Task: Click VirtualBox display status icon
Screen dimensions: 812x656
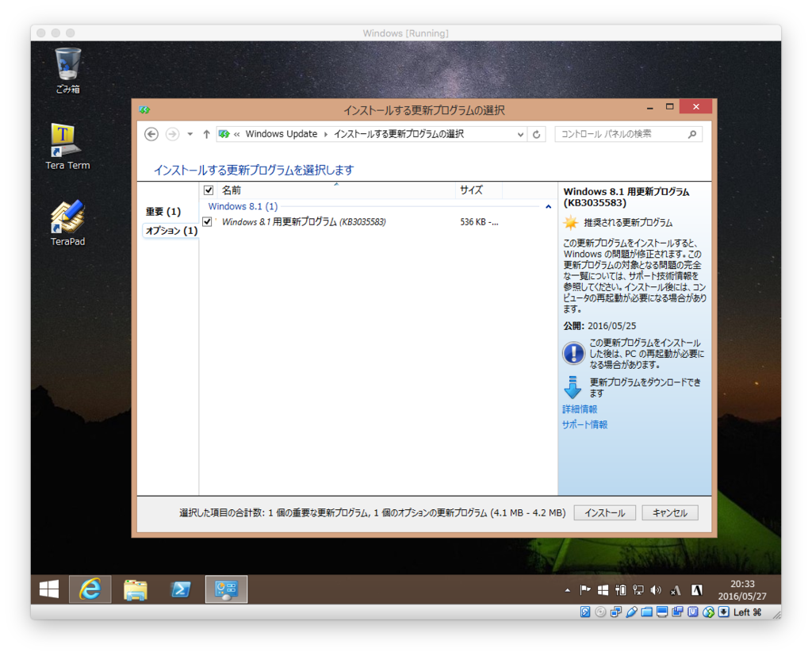Action: [x=662, y=612]
